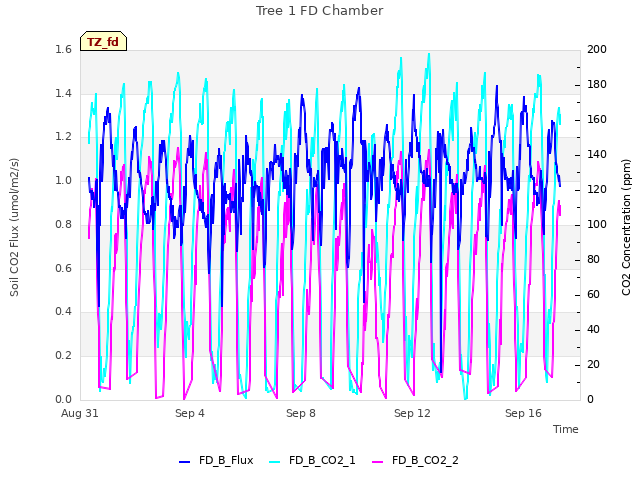Click the 20 right axis tick label
This screenshot has height=480, width=640.
(593, 364)
